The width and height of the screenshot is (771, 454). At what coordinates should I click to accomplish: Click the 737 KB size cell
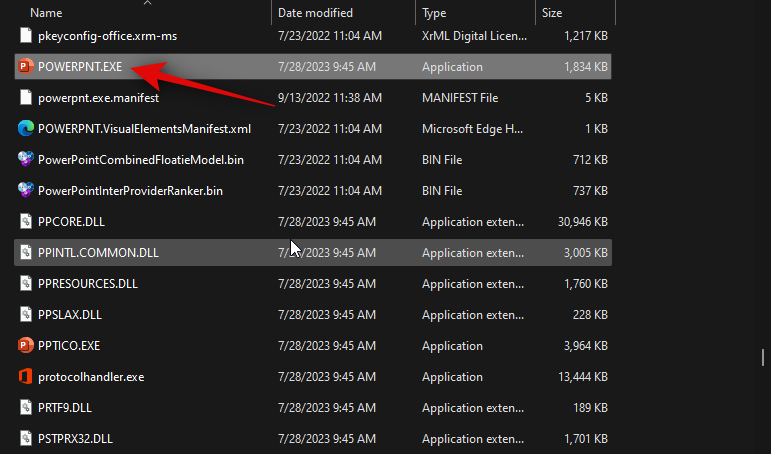590,191
